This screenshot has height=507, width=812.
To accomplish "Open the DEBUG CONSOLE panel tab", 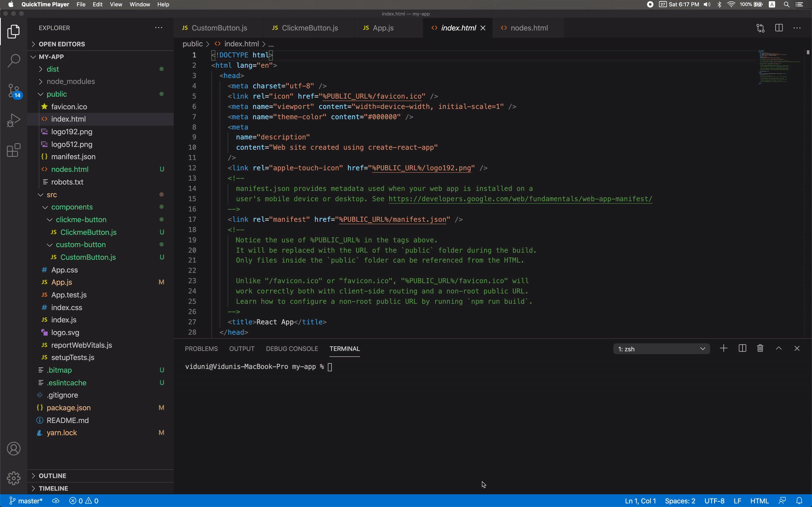I will coord(291,349).
